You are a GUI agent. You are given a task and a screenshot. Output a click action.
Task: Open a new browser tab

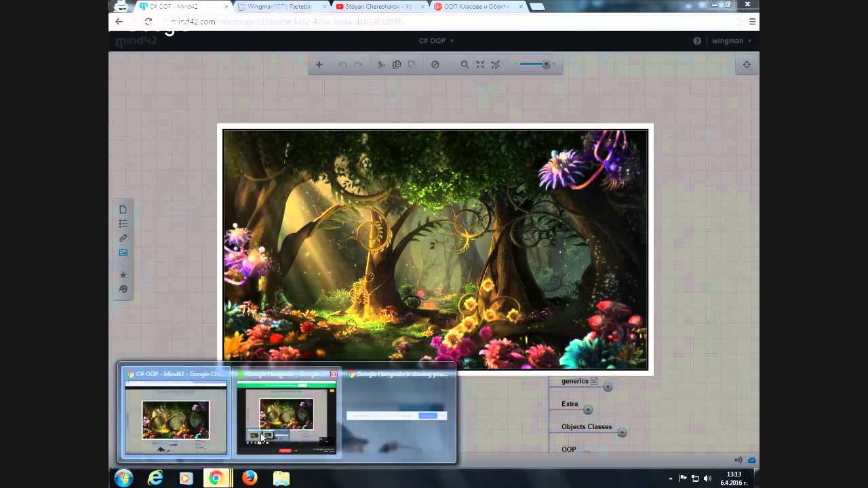coord(537,7)
